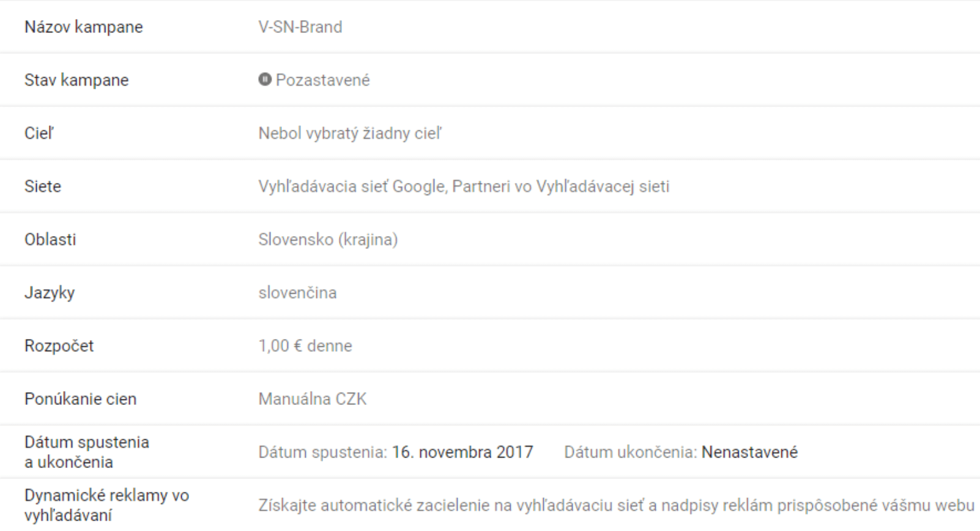
Task: Click the paused status icon
Action: [x=265, y=80]
